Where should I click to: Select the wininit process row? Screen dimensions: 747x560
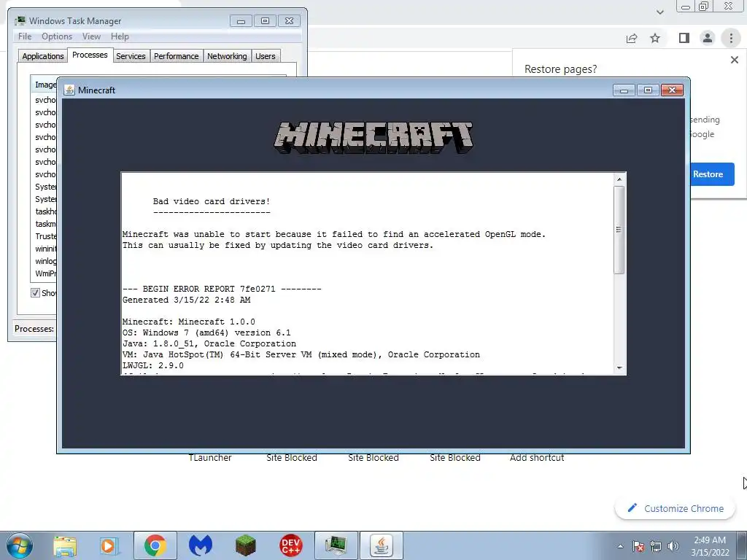point(44,249)
